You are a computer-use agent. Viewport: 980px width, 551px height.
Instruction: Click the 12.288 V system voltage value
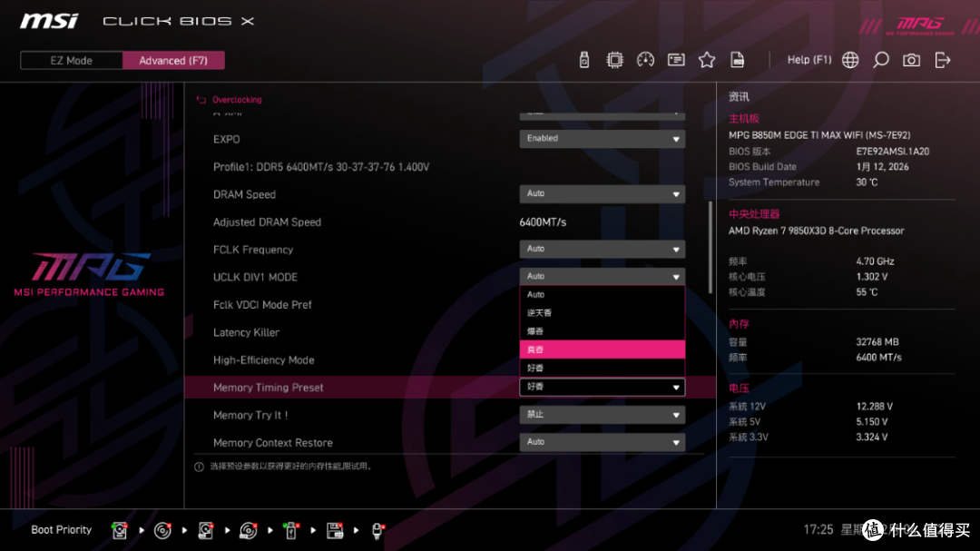[x=874, y=407]
